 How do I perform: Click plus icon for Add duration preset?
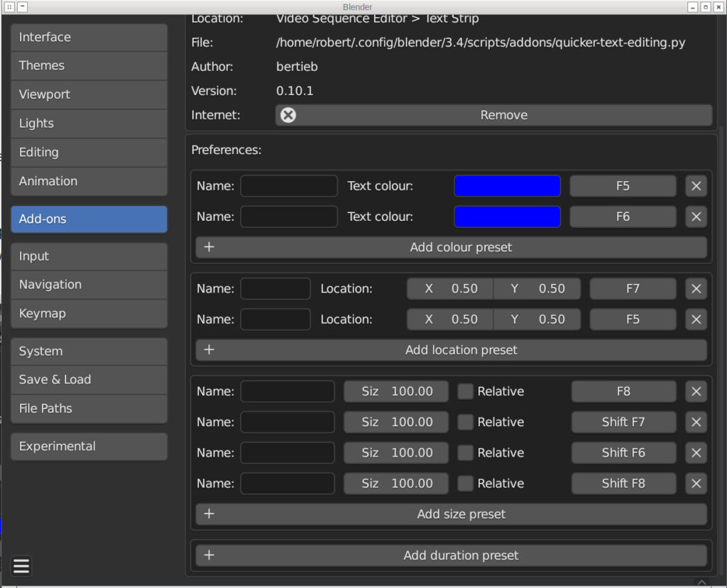coord(209,555)
